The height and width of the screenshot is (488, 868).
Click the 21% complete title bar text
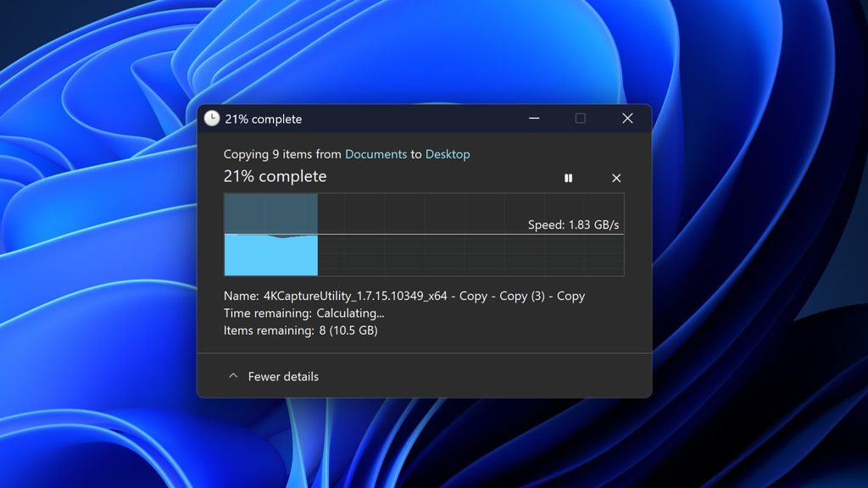click(x=261, y=119)
